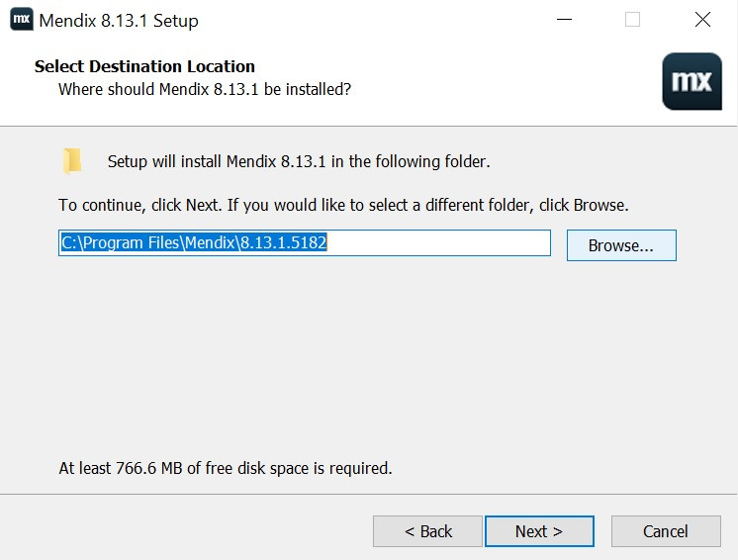Click the 'To continue, click Next' instruction text
This screenshot has width=738, height=560.
[x=343, y=205]
